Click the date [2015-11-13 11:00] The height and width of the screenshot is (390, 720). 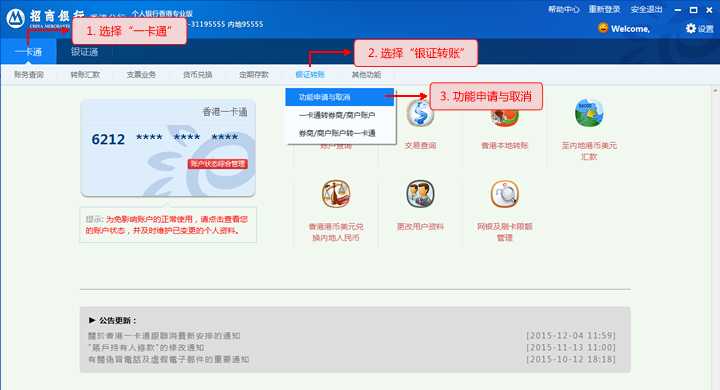click(x=571, y=348)
